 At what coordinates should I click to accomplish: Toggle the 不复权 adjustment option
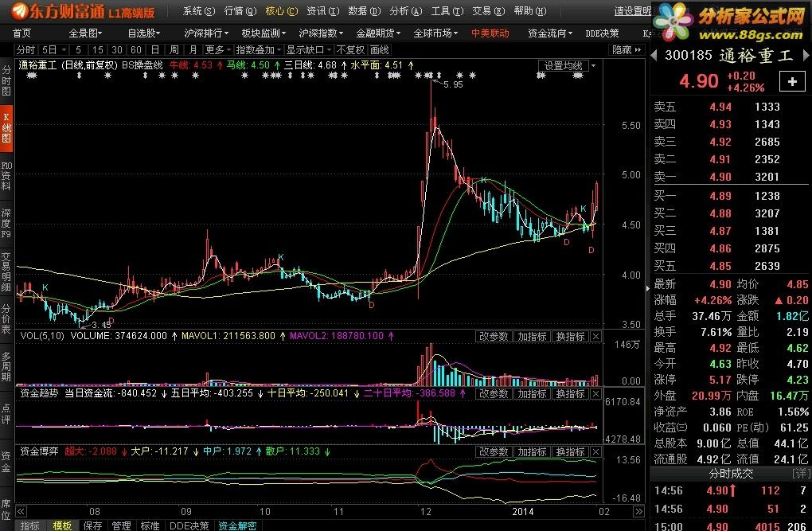click(x=350, y=49)
